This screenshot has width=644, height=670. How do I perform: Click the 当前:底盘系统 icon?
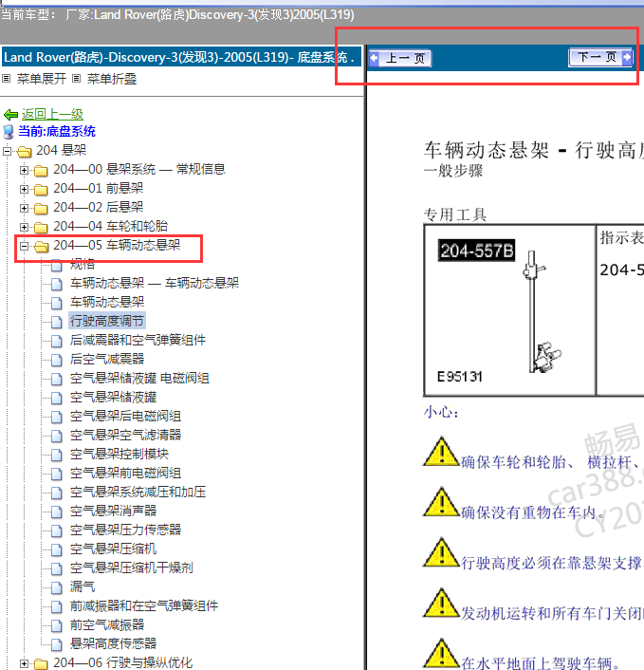click(9, 132)
